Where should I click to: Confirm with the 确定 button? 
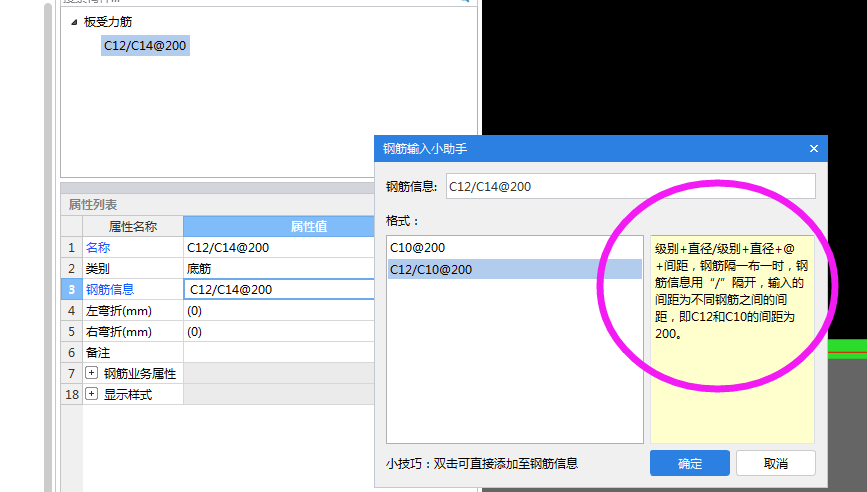click(x=690, y=463)
